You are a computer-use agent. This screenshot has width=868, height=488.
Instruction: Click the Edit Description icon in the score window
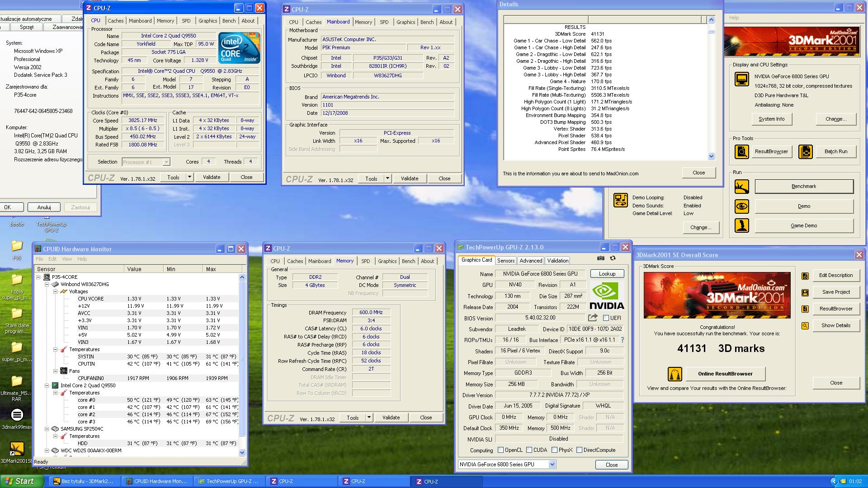(805, 276)
